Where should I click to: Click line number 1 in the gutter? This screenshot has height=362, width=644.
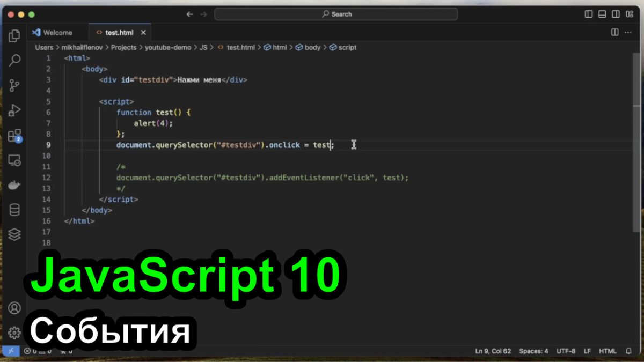tap(48, 58)
